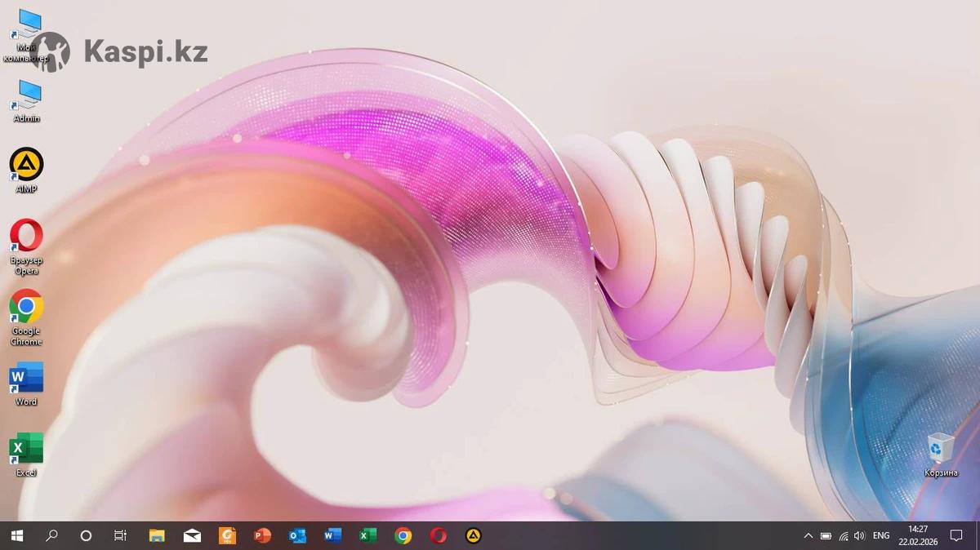The height and width of the screenshot is (550, 980).
Task: Open the volume control speaker icon
Action: pos(859,536)
